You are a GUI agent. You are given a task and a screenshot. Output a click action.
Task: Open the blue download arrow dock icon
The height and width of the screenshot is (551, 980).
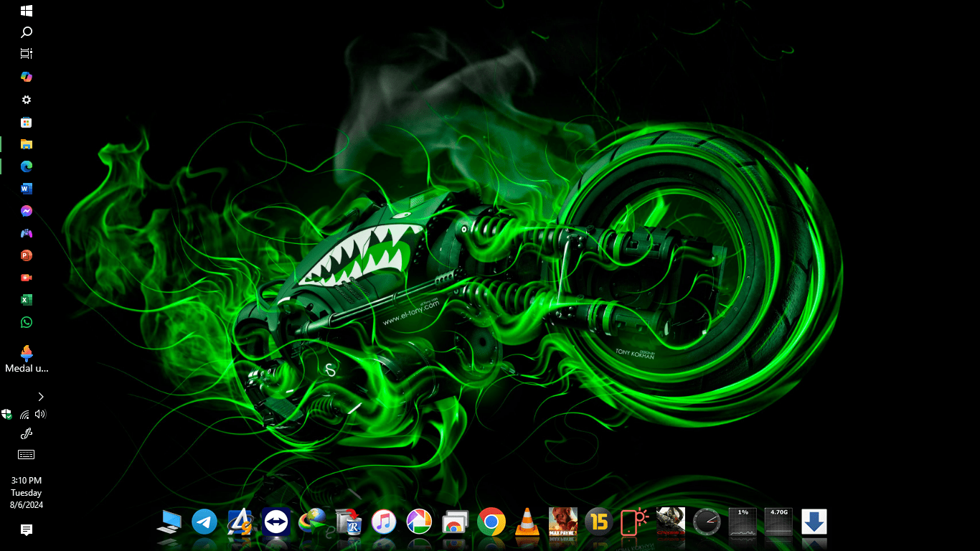click(x=814, y=522)
